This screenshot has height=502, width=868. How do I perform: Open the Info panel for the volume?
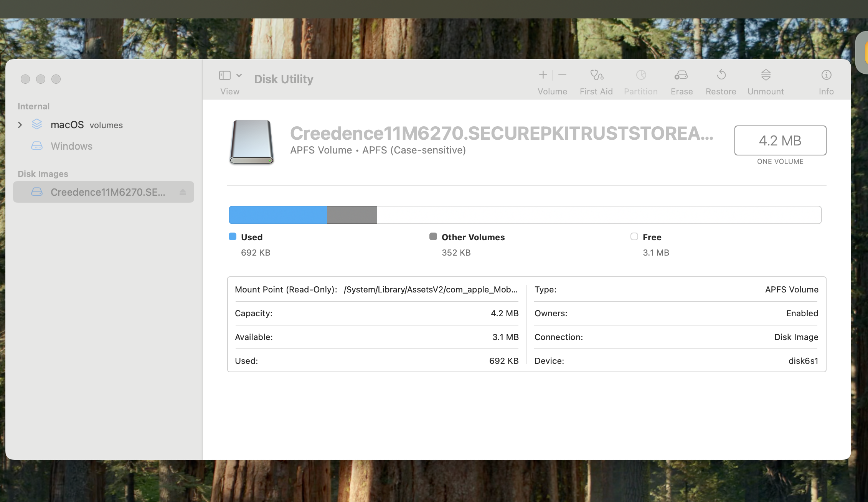826,75
